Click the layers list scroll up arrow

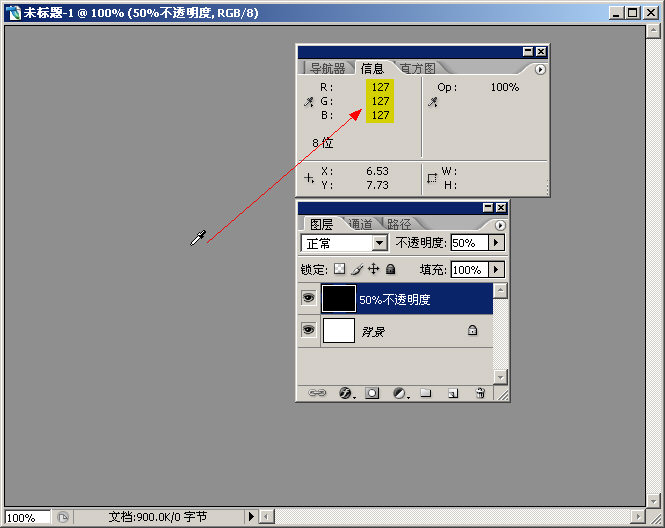tap(500, 291)
